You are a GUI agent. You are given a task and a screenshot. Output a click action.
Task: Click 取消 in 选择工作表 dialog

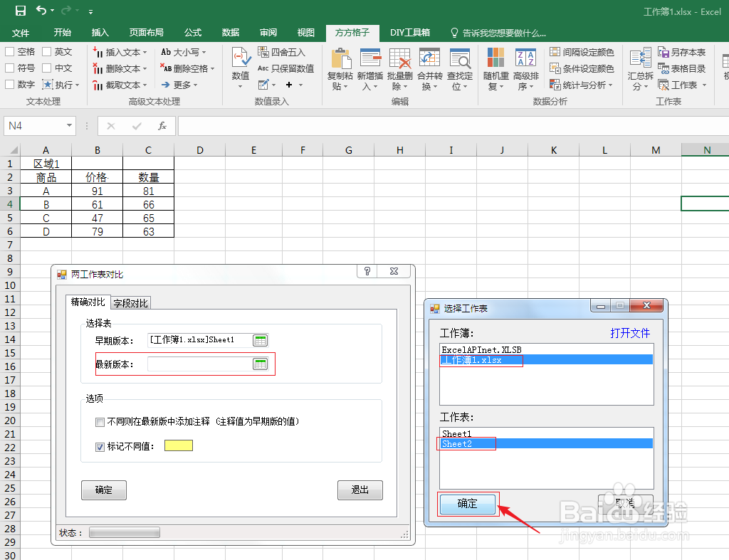pos(625,503)
